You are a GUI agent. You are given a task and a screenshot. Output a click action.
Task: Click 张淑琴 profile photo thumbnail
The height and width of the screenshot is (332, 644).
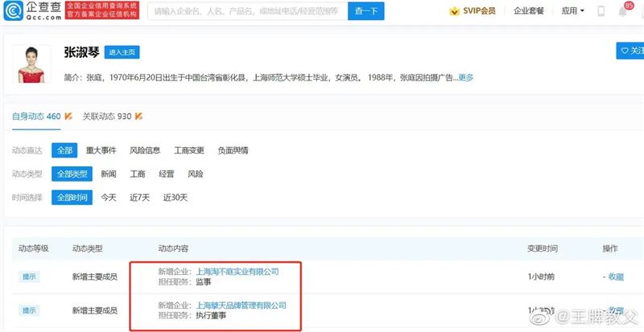(x=31, y=64)
